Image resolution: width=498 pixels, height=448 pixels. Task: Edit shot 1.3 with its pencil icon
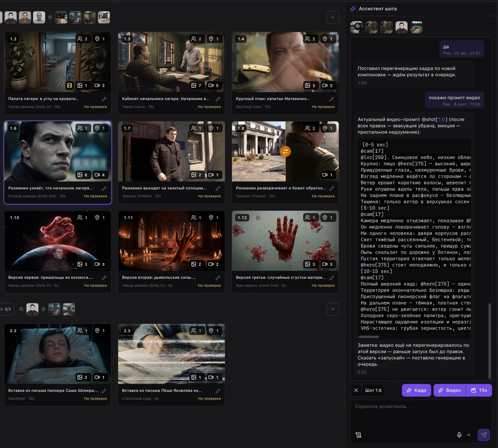click(x=218, y=99)
